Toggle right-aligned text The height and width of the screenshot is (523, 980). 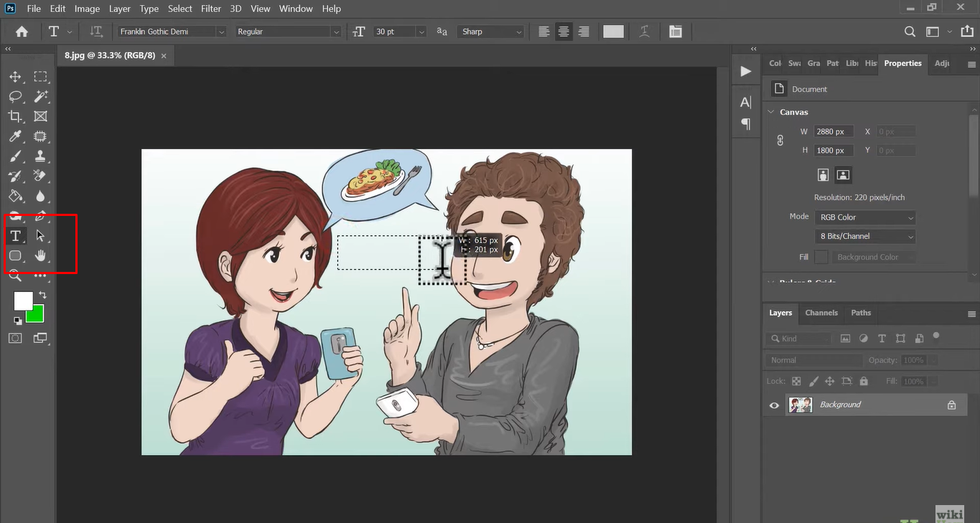(584, 32)
